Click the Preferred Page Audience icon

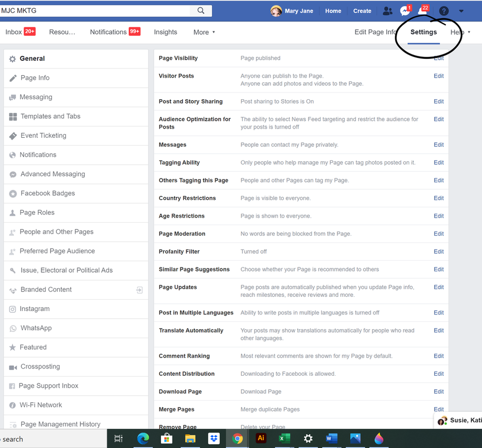point(13,251)
